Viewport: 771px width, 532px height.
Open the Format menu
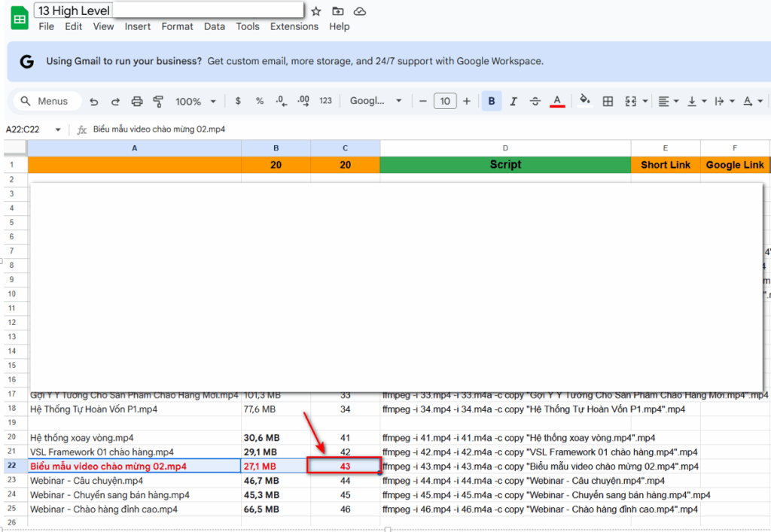(x=177, y=26)
